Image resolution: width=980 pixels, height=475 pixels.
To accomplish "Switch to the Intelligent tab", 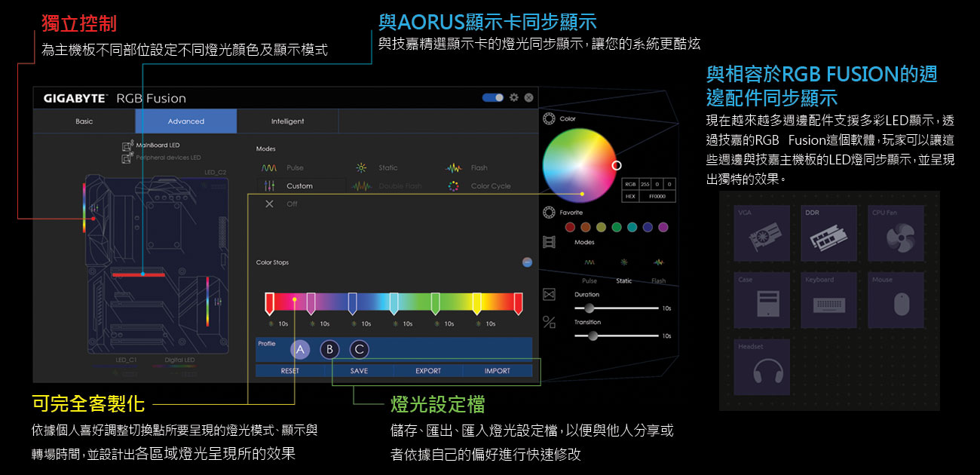I will [x=287, y=121].
